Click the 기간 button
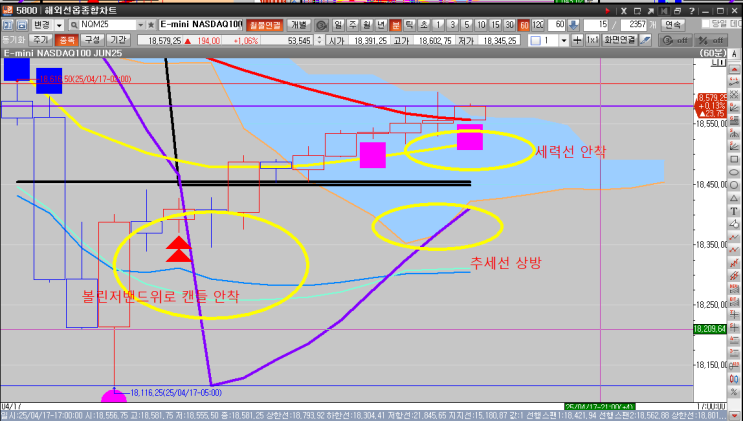 click(x=118, y=40)
